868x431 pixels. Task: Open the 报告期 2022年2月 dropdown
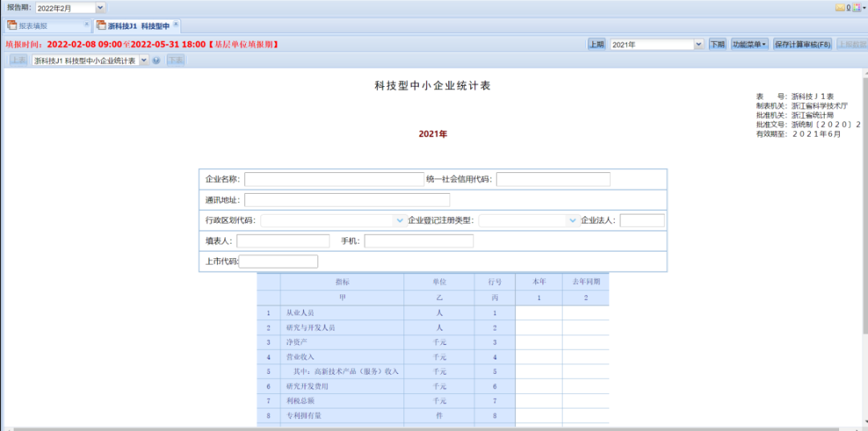tap(100, 8)
